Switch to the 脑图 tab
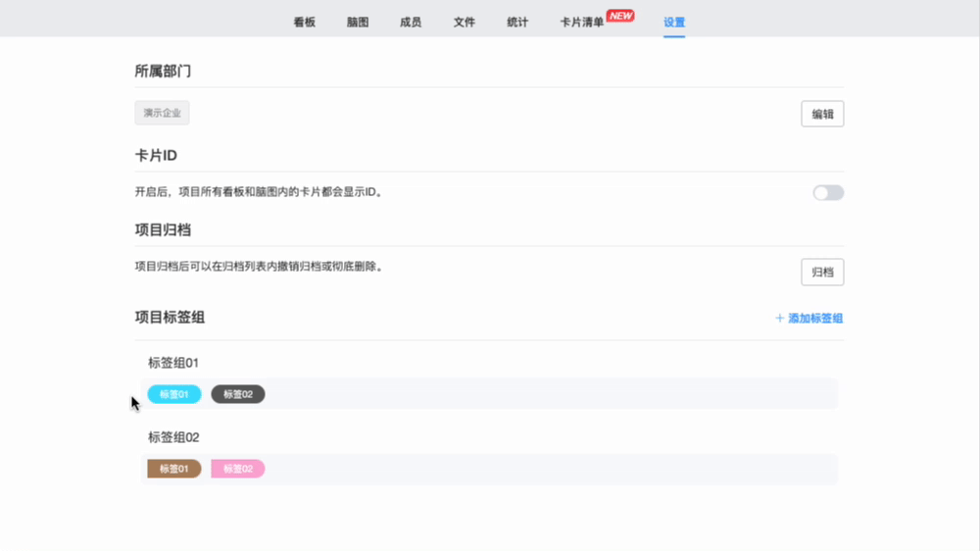Viewport: 980px width, 551px height. pyautogui.click(x=358, y=23)
